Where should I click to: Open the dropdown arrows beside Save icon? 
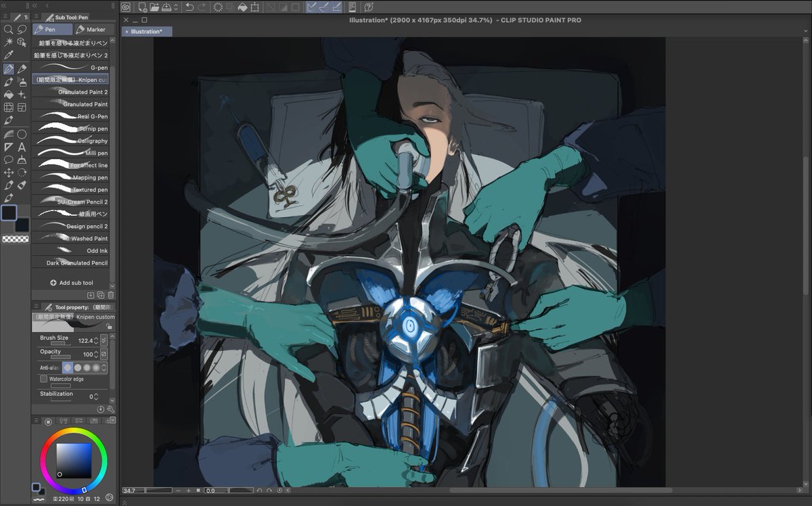(176, 7)
